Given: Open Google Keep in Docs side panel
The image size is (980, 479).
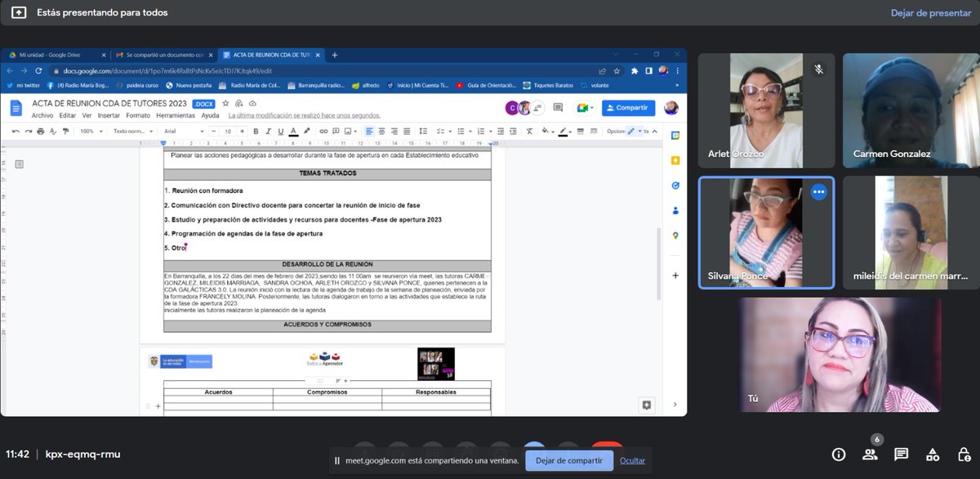Looking at the screenshot, I should [675, 160].
